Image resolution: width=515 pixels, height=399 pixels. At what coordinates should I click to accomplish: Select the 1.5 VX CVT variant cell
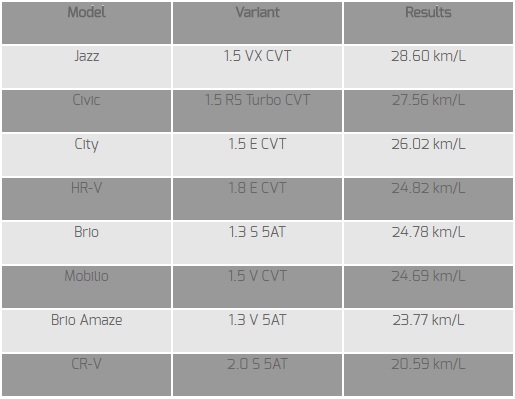coord(257,67)
